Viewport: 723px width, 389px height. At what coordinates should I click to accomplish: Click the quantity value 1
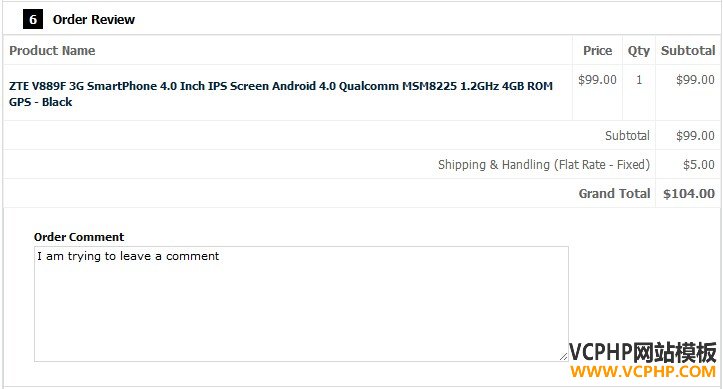(639, 80)
